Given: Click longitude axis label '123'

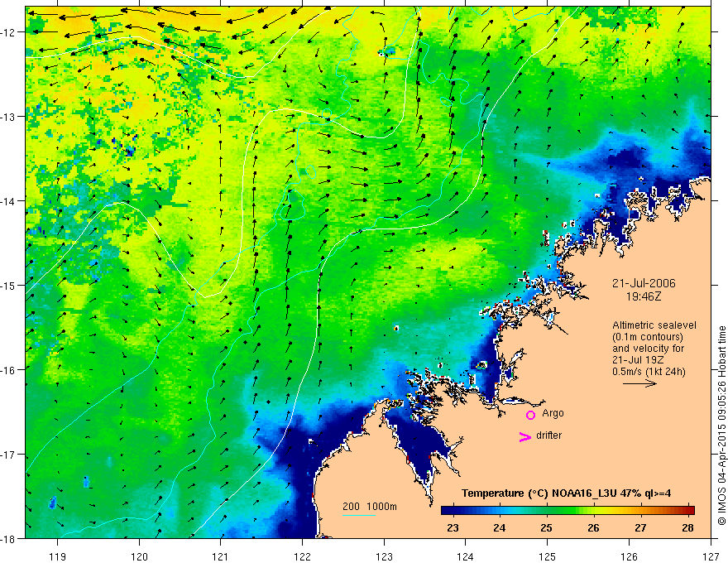Looking at the screenshot, I should 384,556.
